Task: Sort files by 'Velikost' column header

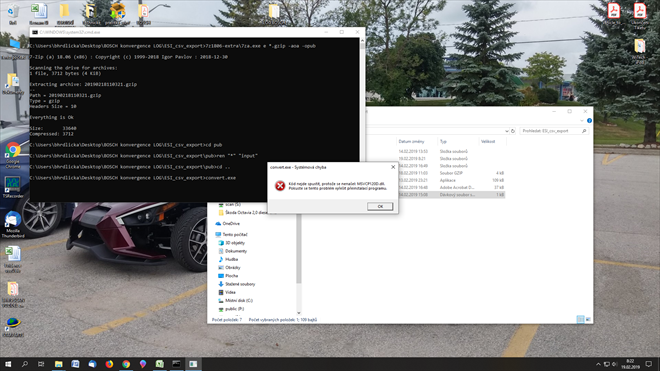Action: tap(488, 141)
